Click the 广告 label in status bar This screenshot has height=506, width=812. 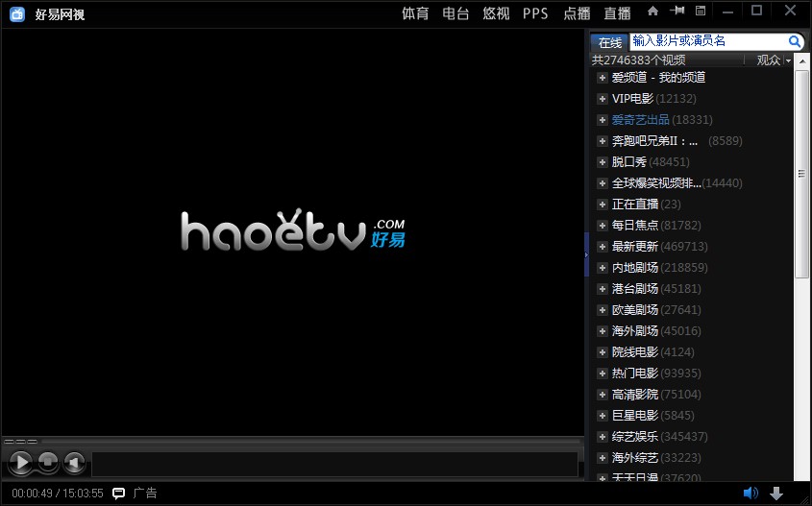click(x=145, y=494)
